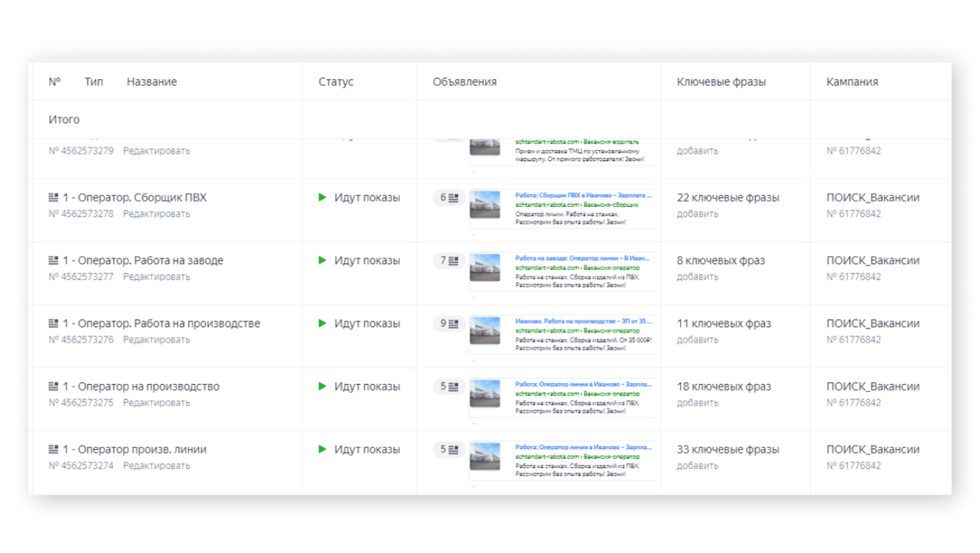Image resolution: width=980 pixels, height=553 pixels.
Task: Open the 6 ads count badge
Action: point(448,197)
